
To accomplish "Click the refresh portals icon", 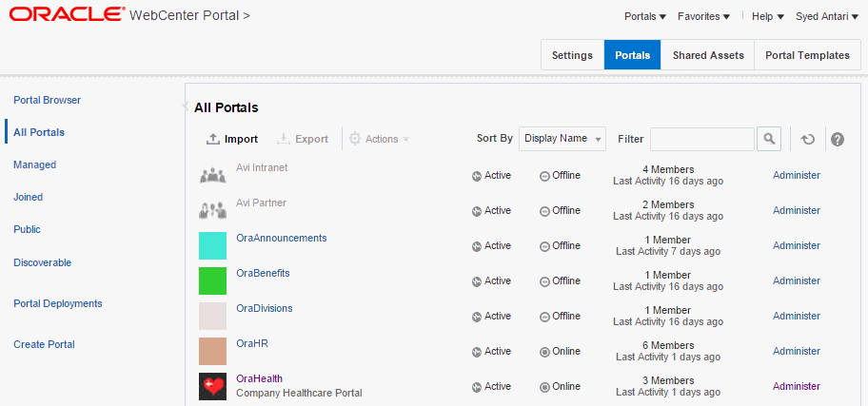I will pyautogui.click(x=808, y=139).
